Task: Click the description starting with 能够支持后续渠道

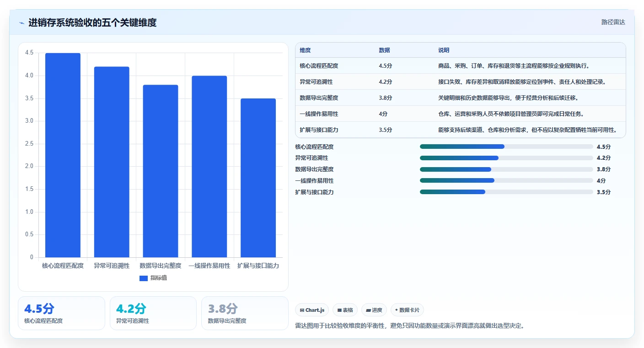Action: tap(527, 130)
